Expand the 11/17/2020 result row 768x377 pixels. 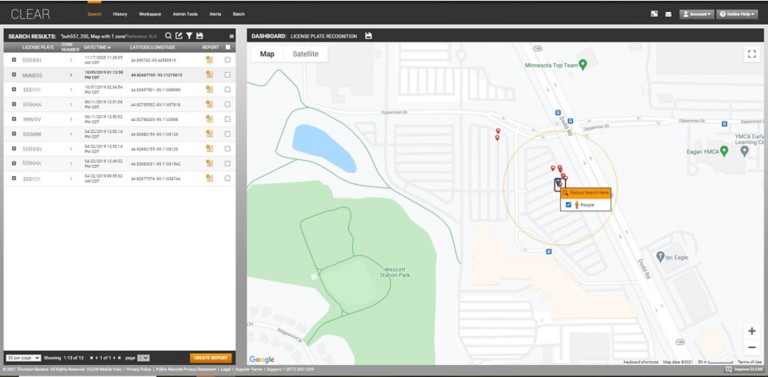pos(14,60)
